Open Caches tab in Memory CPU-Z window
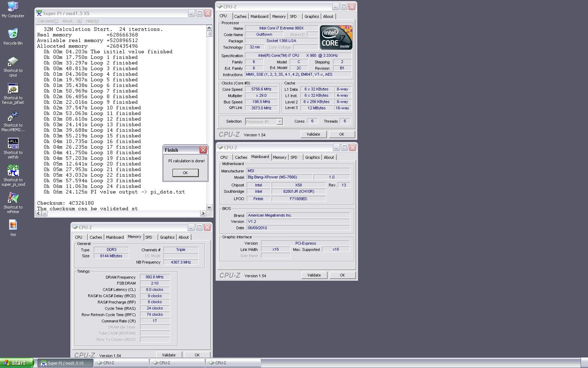 coord(96,237)
